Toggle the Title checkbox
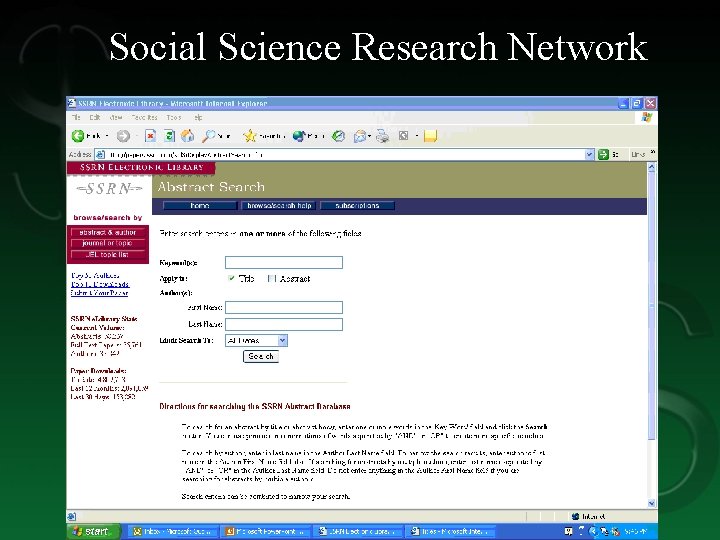The height and width of the screenshot is (540, 720). (x=231, y=278)
